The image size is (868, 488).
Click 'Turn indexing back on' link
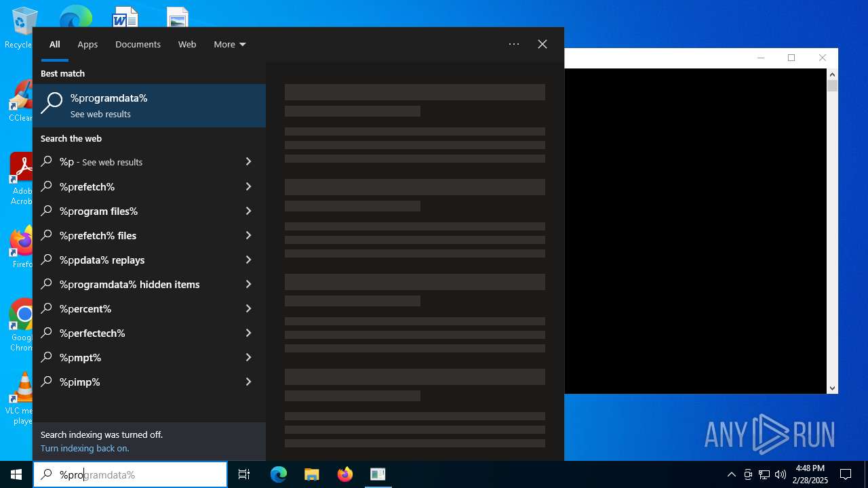point(85,448)
